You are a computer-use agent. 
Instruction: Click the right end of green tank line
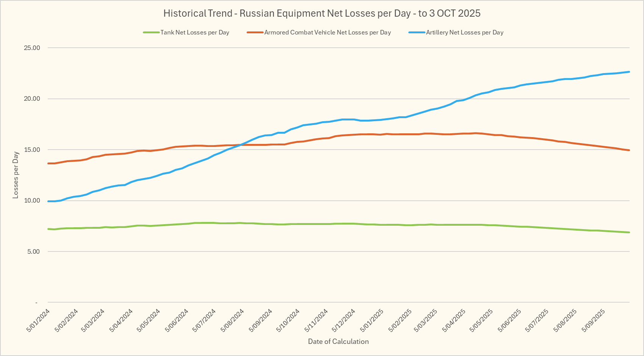click(x=628, y=232)
